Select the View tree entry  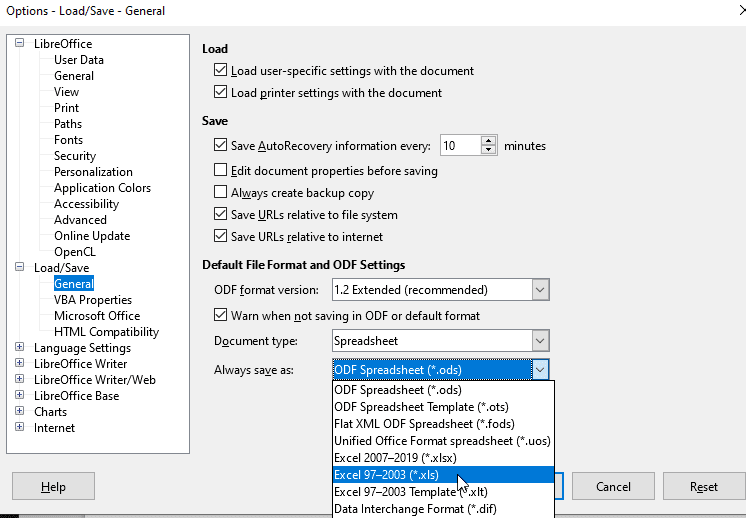click(x=66, y=92)
